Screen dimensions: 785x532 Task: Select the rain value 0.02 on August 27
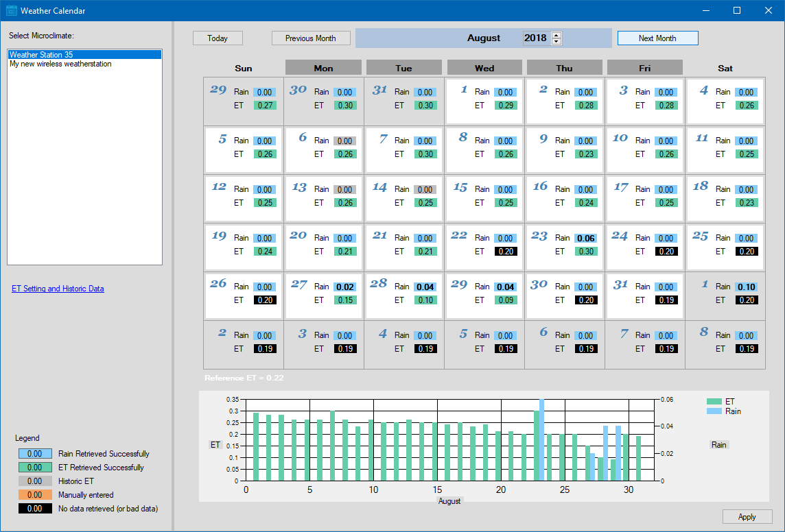[345, 287]
